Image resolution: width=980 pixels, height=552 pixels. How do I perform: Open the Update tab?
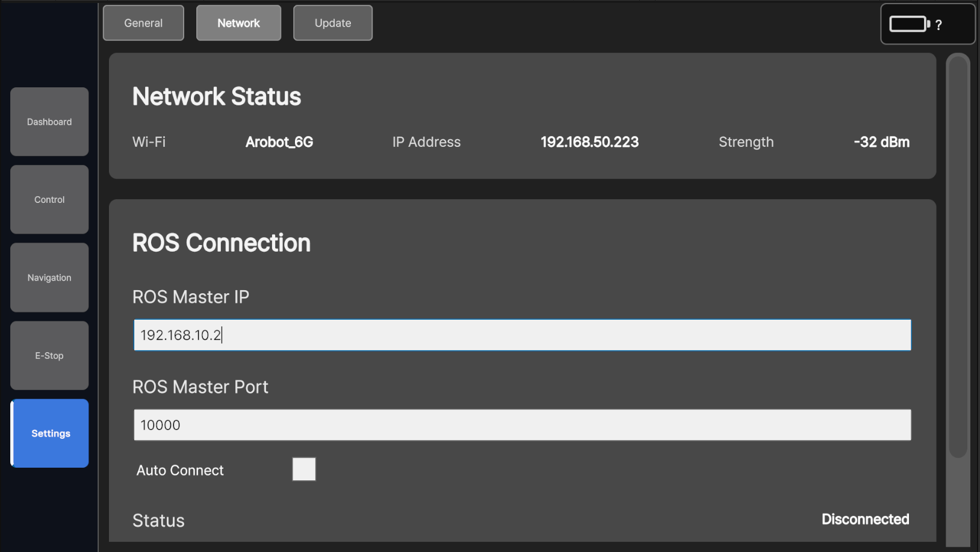point(333,23)
